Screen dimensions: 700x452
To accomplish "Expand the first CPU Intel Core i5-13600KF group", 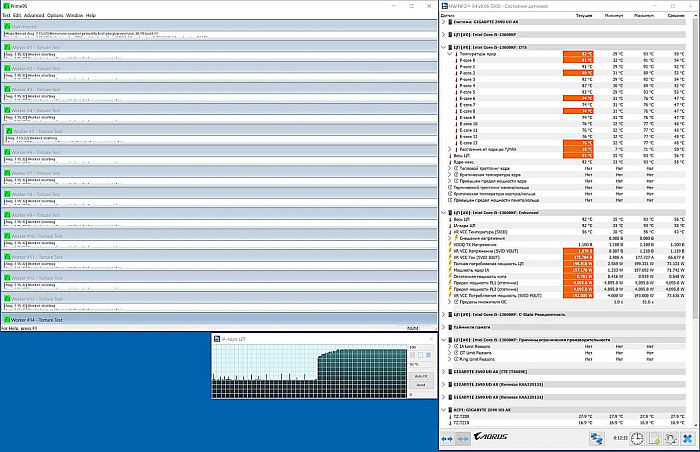I will tap(443, 34).
